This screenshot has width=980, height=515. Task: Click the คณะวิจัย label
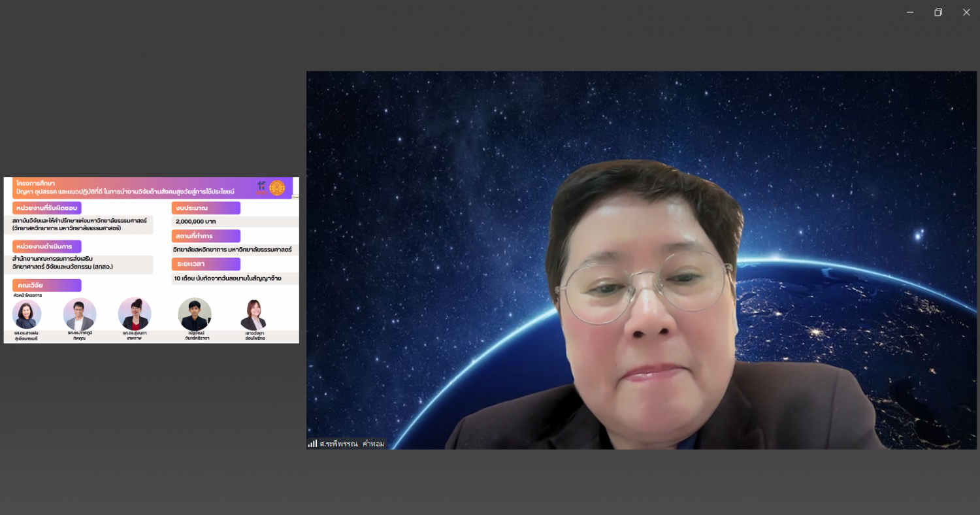click(x=47, y=285)
